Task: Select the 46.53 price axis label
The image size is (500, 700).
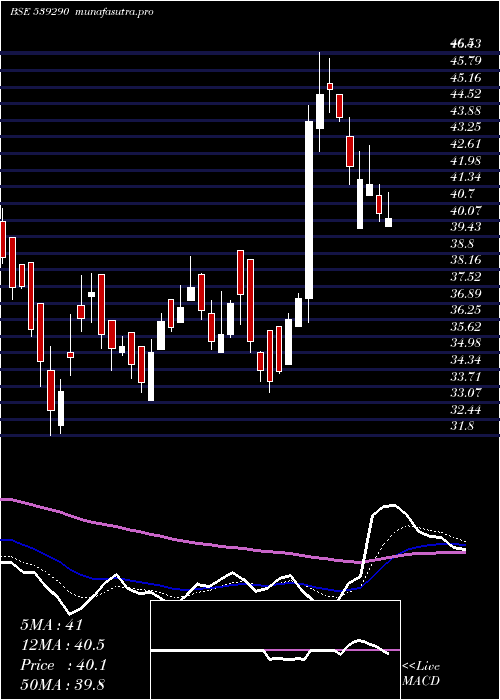Action: (x=466, y=44)
